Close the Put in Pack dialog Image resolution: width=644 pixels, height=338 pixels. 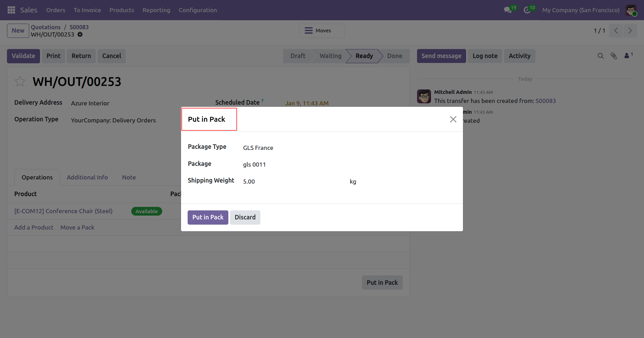[x=453, y=119]
